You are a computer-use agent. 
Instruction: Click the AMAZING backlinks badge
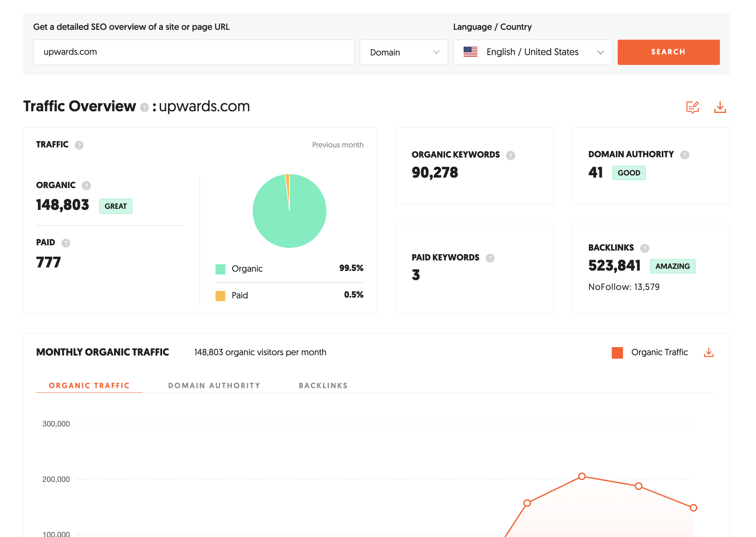pos(672,266)
